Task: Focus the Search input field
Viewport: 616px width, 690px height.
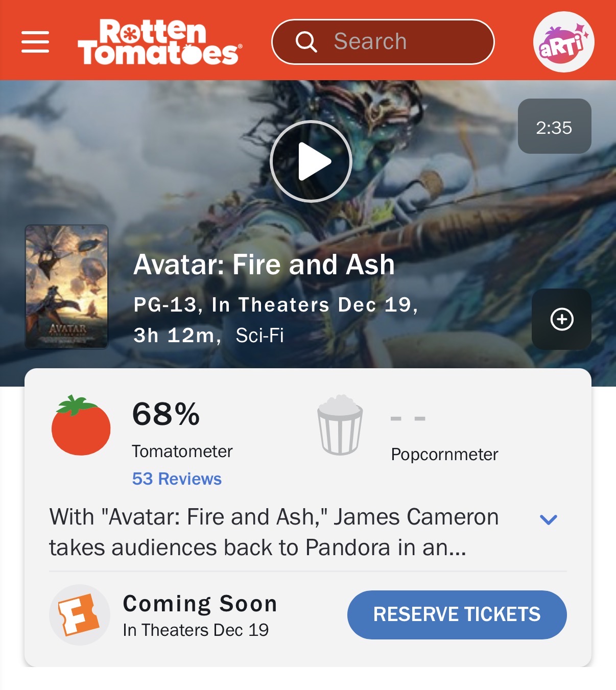Action: [x=383, y=42]
